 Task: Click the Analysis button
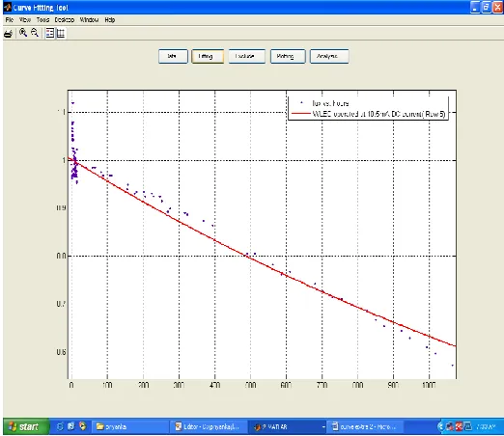[x=329, y=56]
